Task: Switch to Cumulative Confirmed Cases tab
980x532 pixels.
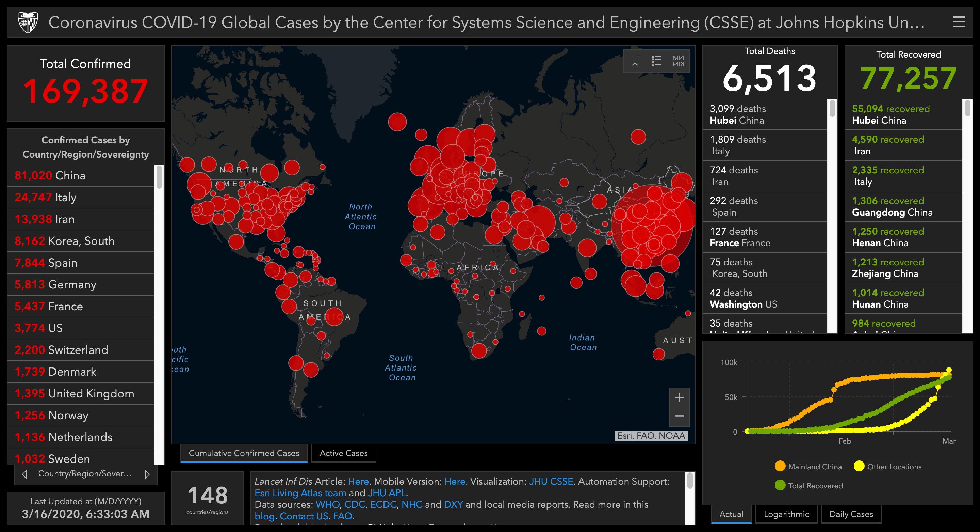Action: tap(244, 453)
